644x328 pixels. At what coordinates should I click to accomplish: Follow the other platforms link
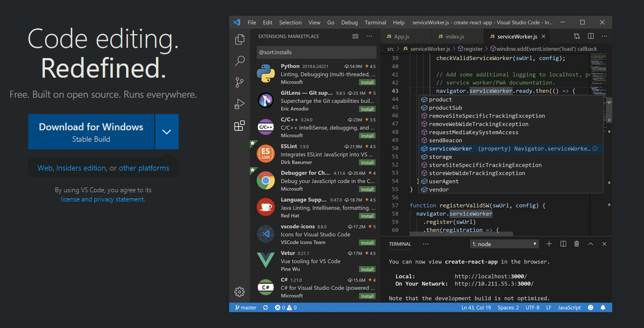coord(144,168)
